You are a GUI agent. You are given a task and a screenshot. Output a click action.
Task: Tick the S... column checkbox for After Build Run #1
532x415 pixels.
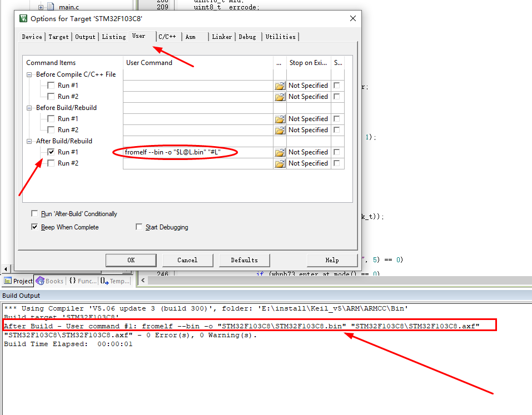pyautogui.click(x=336, y=152)
